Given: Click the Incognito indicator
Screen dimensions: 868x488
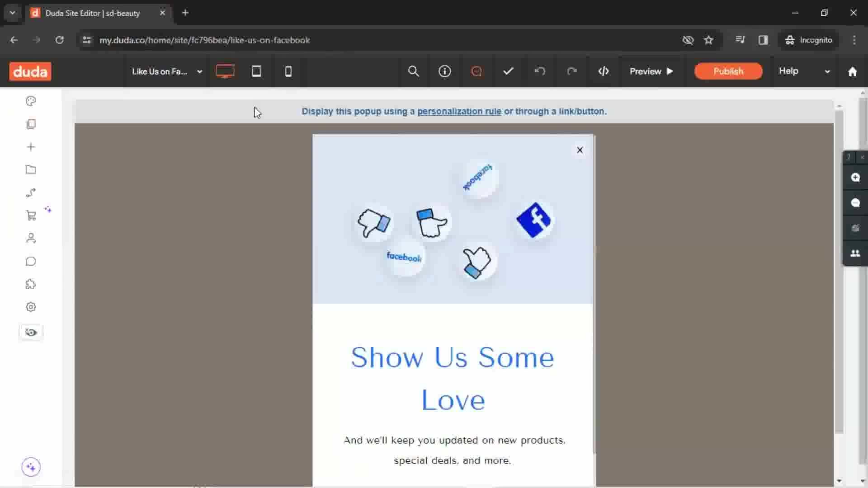Looking at the screenshot, I should coord(809,40).
